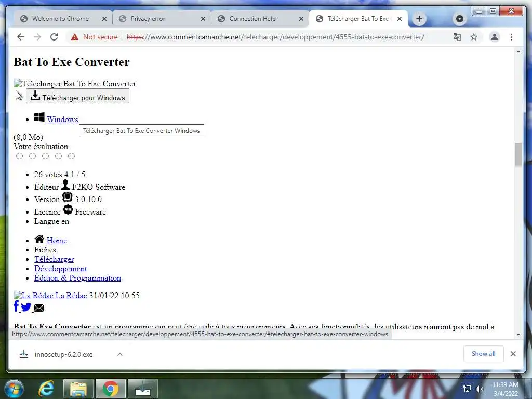Image resolution: width=532 pixels, height=399 pixels.
Task: Select the fifth rating radio button
Action: [x=71, y=156]
